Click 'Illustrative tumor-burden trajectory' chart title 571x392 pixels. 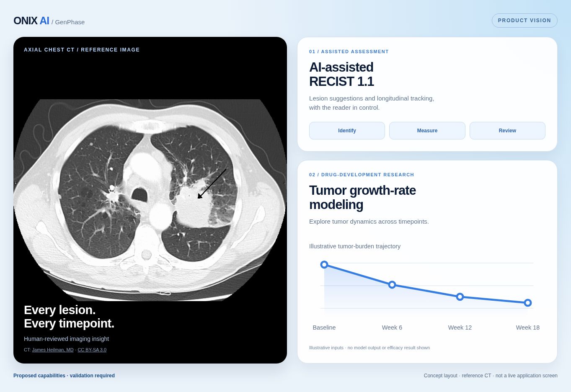click(x=355, y=246)
